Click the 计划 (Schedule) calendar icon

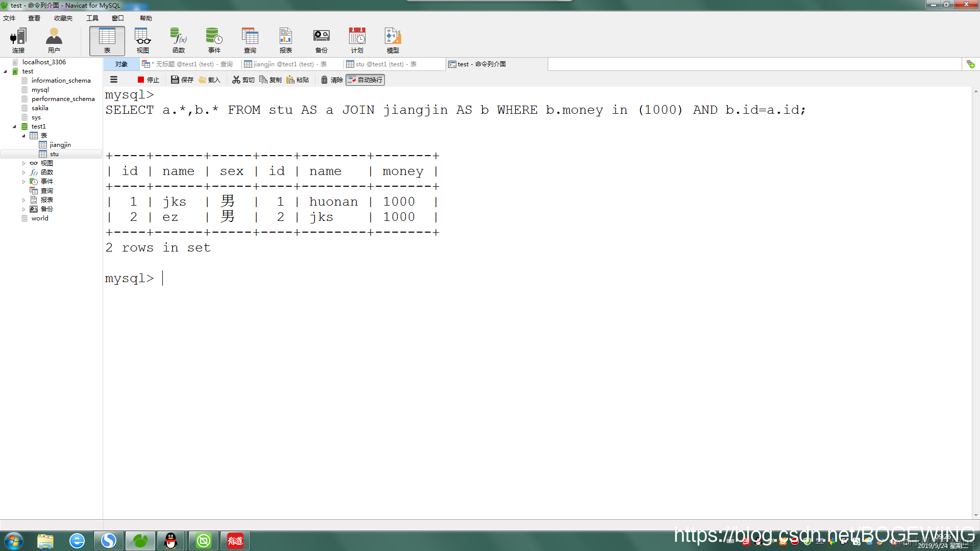(357, 40)
